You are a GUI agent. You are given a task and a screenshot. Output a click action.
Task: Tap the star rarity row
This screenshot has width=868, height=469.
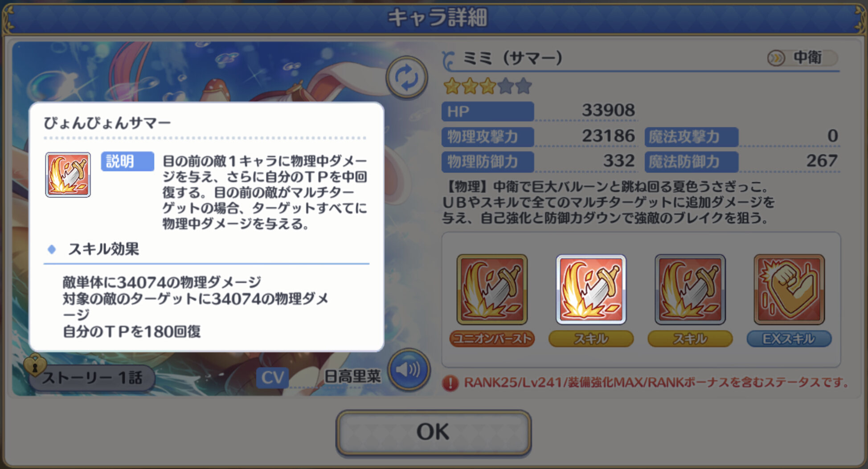click(487, 86)
